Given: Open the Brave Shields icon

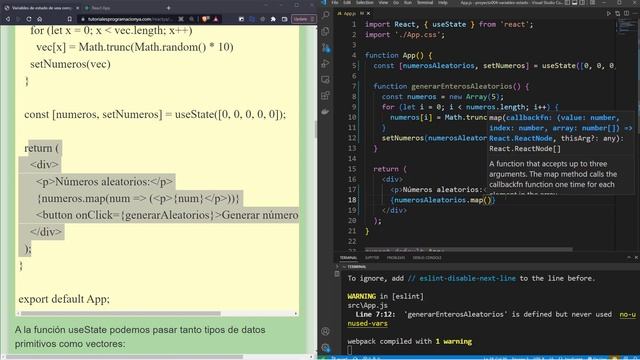Looking at the screenshot, I should coord(205,19).
